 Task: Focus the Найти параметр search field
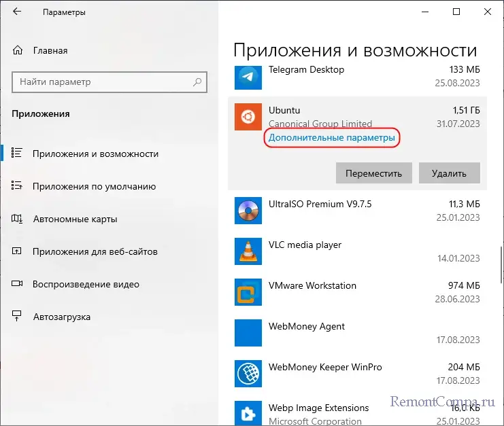coord(102,82)
